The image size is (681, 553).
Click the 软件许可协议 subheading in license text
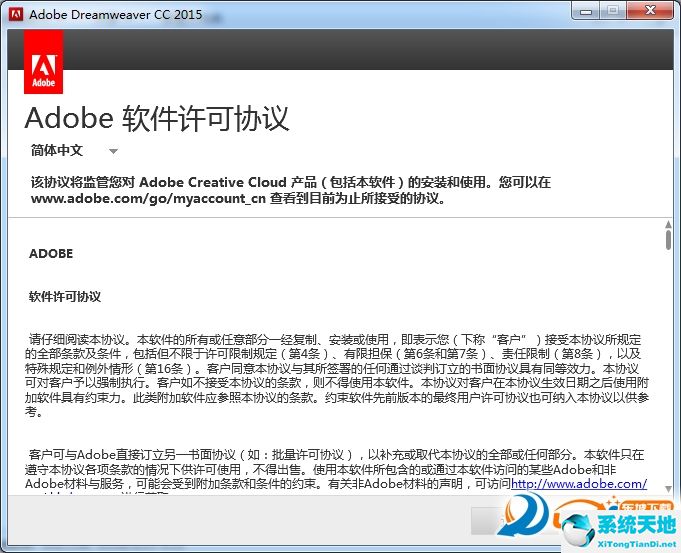pos(65,297)
